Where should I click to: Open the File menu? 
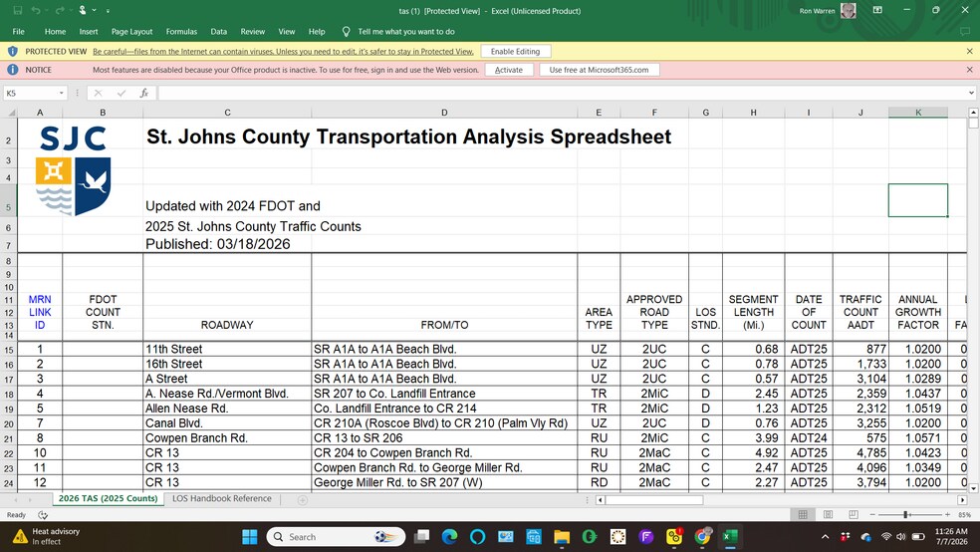tap(19, 31)
